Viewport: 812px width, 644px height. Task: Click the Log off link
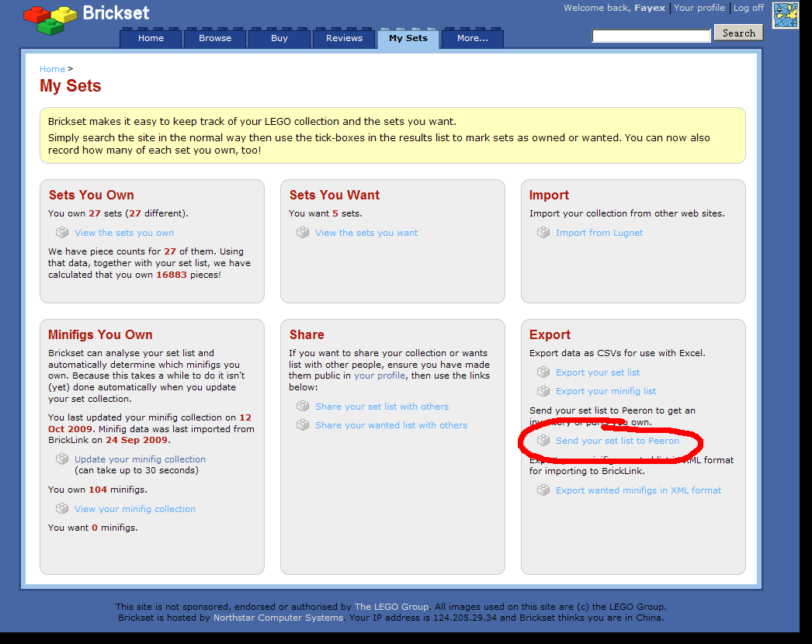(x=748, y=8)
